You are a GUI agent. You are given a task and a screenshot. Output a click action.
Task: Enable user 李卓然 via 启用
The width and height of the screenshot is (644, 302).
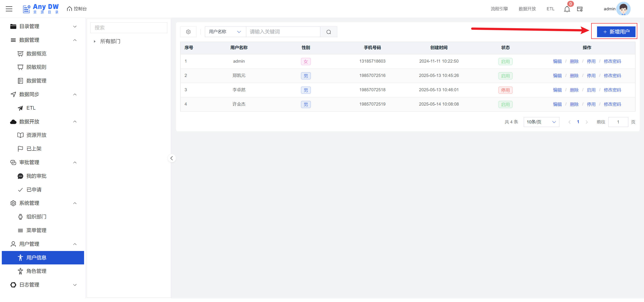click(x=591, y=90)
